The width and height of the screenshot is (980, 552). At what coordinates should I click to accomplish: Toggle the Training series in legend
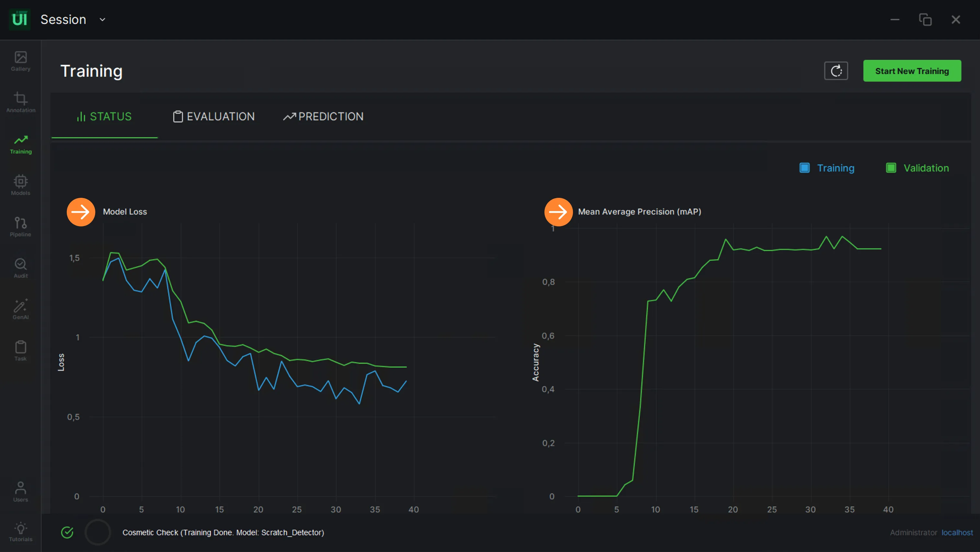coord(827,168)
